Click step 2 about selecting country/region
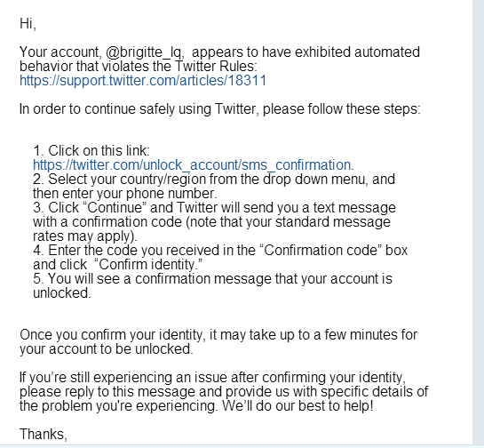The image size is (484, 448). coord(214,180)
